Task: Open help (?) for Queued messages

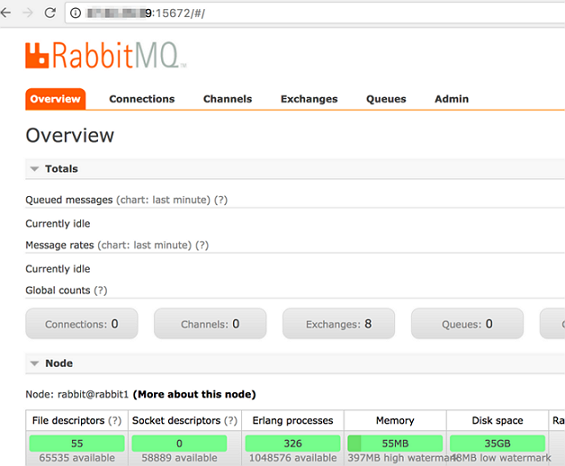Action: click(221, 200)
